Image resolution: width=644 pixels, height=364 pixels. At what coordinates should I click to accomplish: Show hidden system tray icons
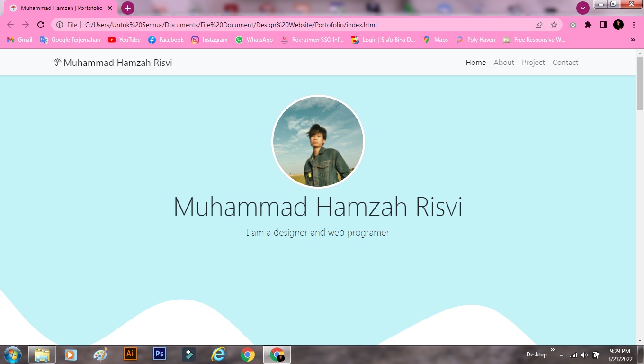pos(562,354)
